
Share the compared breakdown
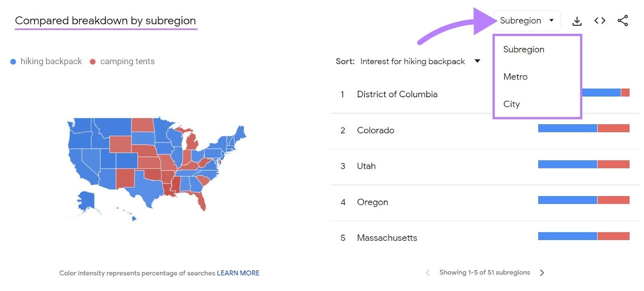[622, 20]
